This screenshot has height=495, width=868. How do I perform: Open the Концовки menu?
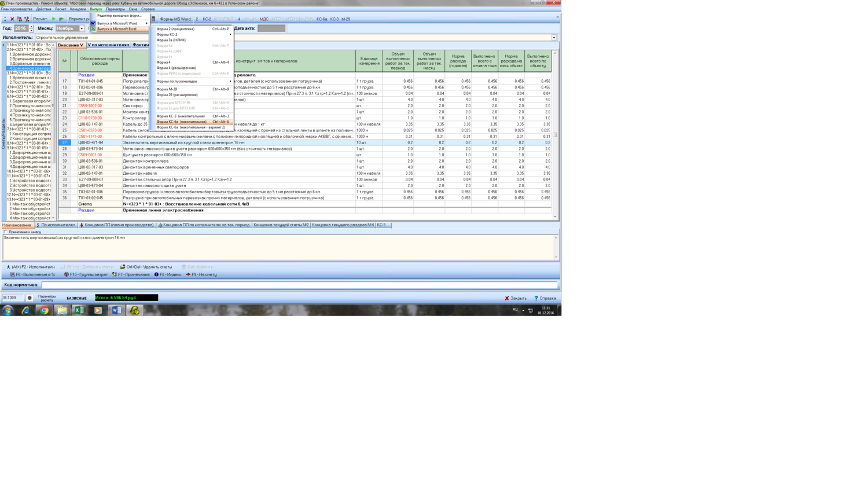(78, 9)
